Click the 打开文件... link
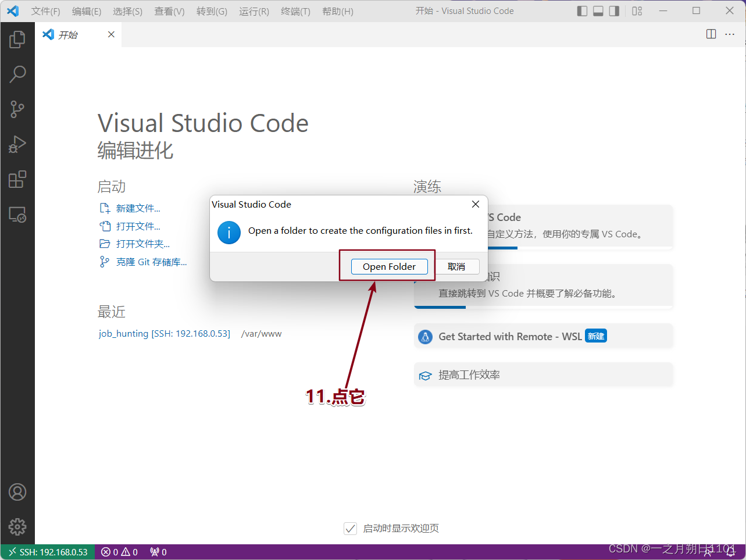746x560 pixels. click(138, 226)
